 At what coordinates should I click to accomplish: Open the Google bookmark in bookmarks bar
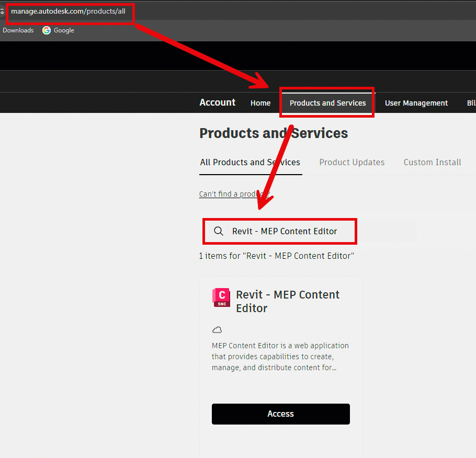click(58, 30)
